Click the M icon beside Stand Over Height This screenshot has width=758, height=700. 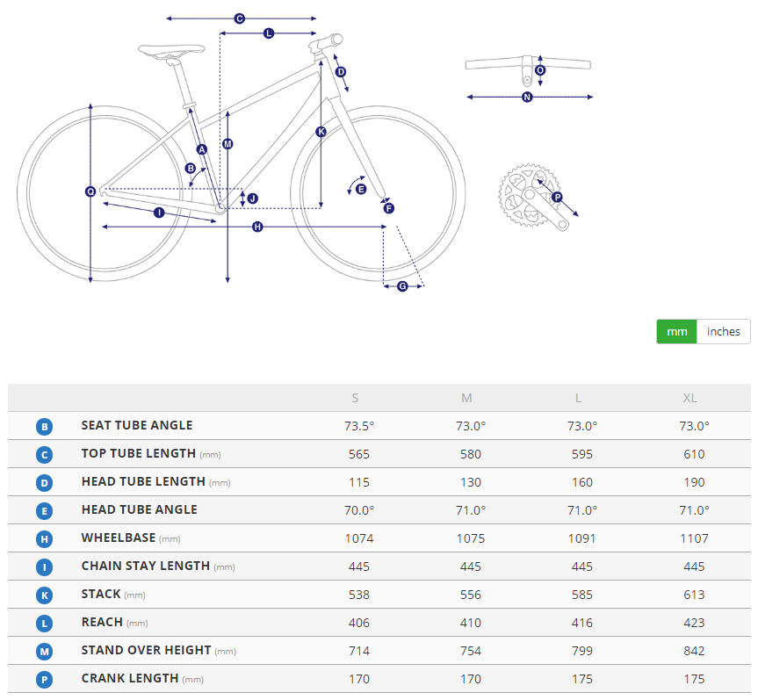45,651
